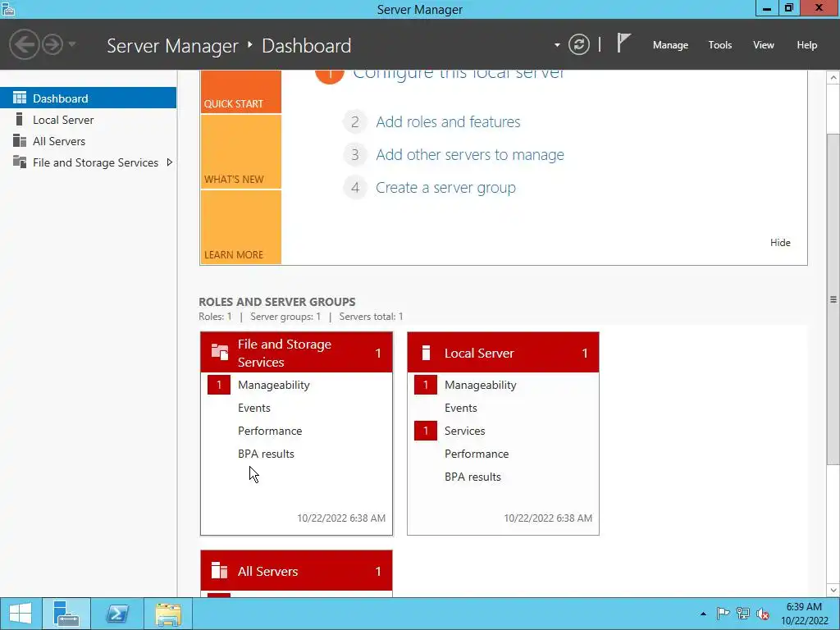Open the Help menu
Screen dimensions: 840x630
[x=807, y=45]
